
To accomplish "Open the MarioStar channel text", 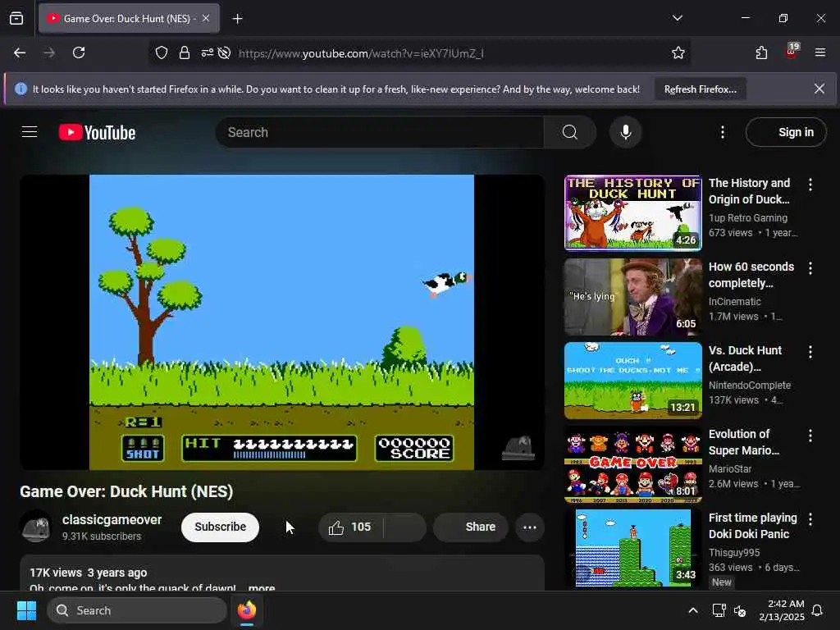I will click(x=730, y=468).
